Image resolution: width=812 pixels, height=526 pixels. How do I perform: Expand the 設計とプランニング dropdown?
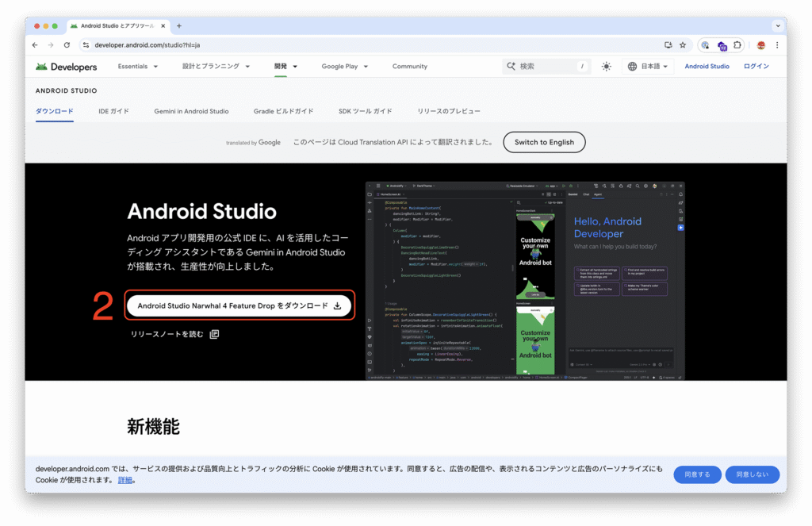216,67
